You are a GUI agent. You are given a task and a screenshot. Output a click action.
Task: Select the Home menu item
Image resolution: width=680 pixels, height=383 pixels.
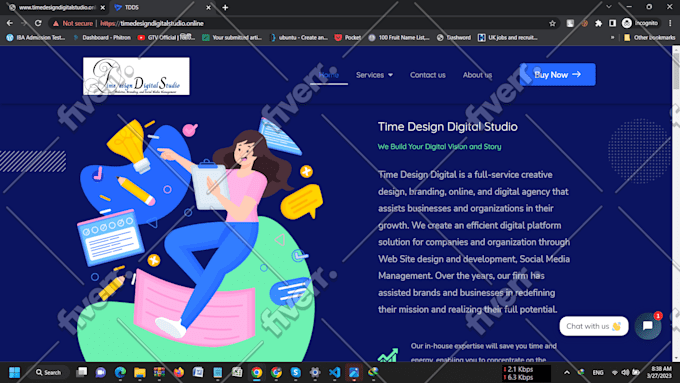pos(329,75)
